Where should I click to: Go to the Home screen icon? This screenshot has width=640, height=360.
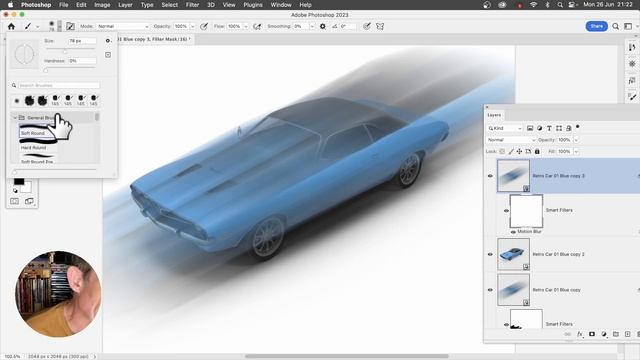(x=11, y=27)
